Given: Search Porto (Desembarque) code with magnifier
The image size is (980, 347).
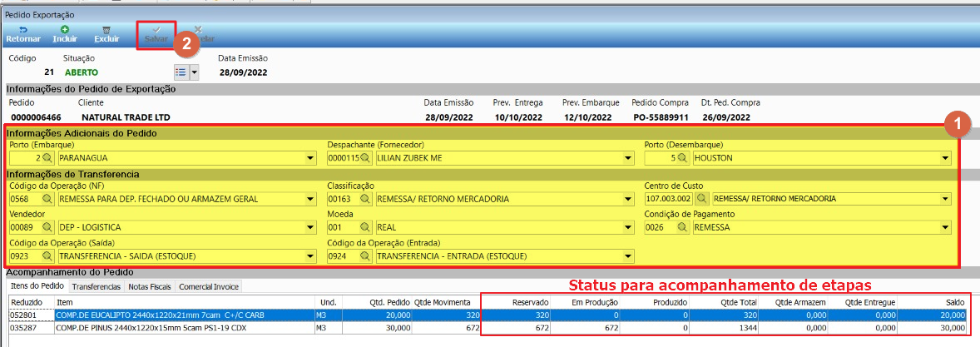Looking at the screenshot, I should (x=683, y=158).
